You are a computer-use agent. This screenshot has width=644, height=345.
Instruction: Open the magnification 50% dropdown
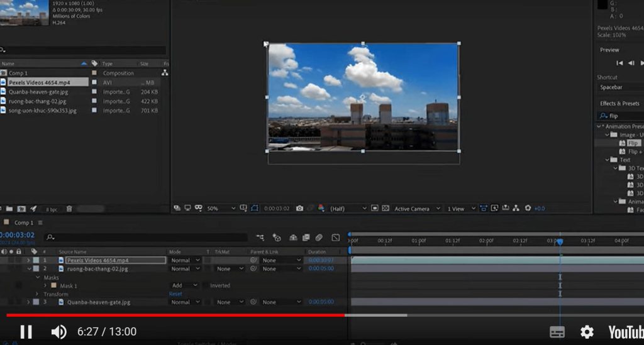[x=221, y=209]
